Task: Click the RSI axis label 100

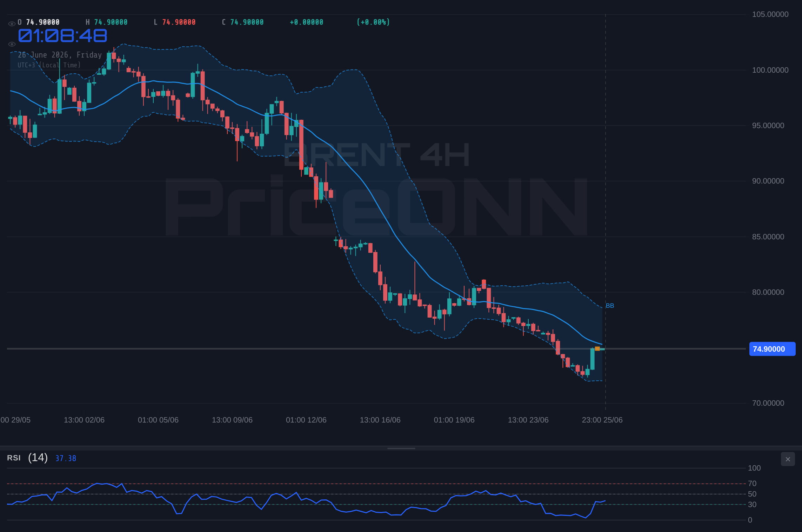Action: pyautogui.click(x=754, y=468)
